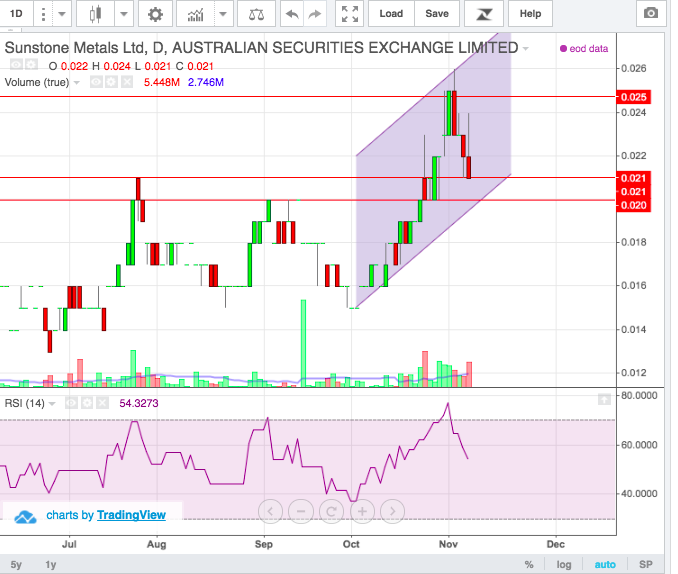Open the bars menu (three dots)
Image resolution: width=678 pixels, height=574 pixels.
click(x=43, y=14)
